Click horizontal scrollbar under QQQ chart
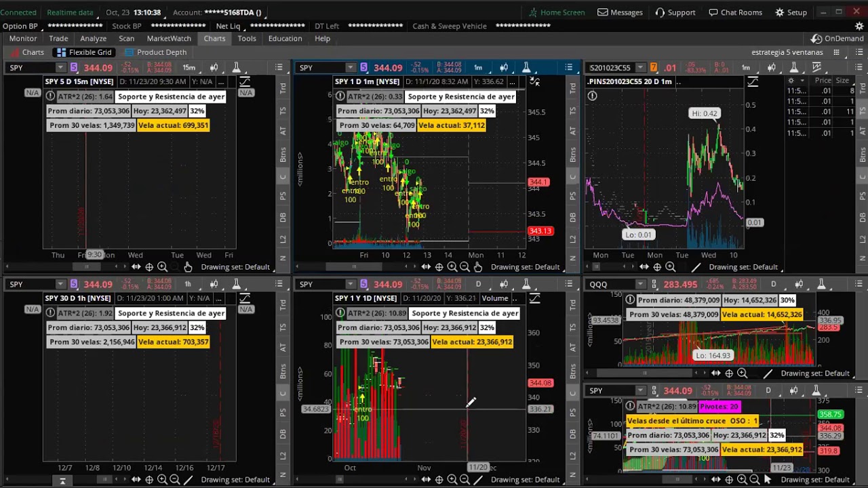 click(x=644, y=373)
